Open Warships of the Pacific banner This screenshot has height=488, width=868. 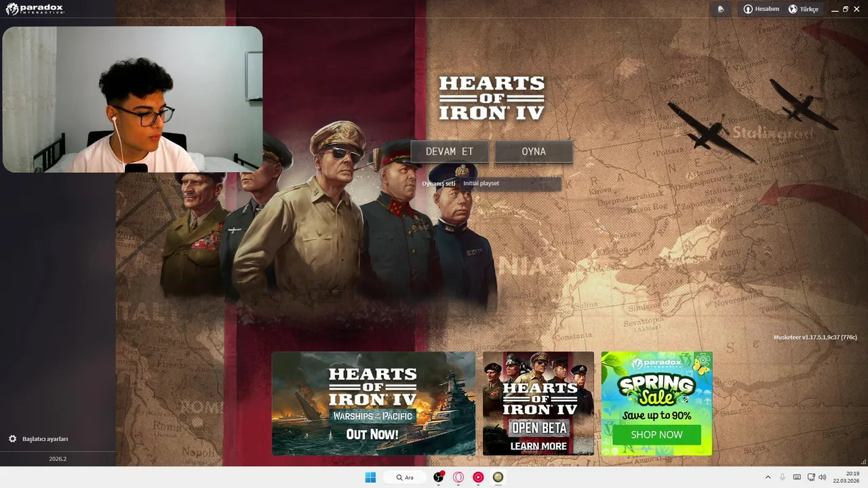pos(374,403)
